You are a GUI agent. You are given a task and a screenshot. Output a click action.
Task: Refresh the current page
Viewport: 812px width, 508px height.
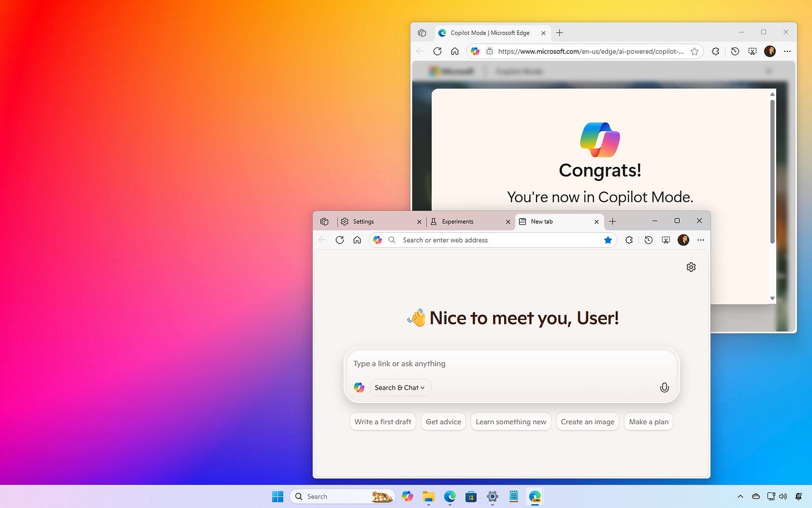340,240
